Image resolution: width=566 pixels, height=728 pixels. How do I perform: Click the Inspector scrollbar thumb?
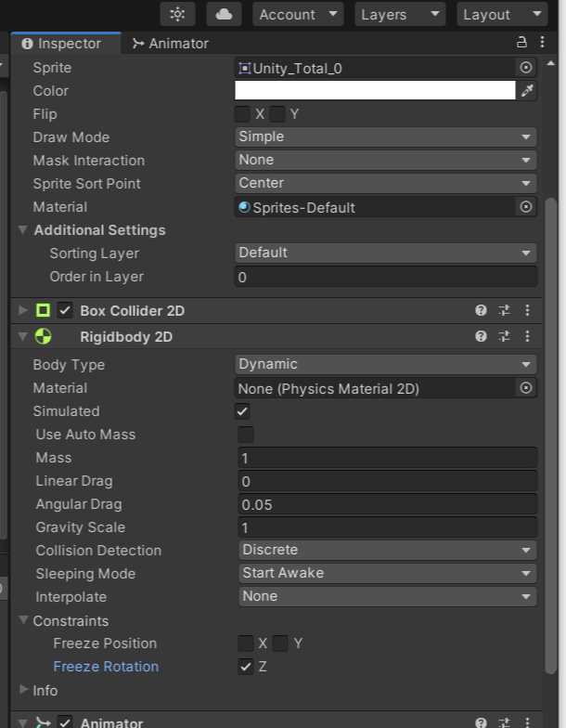click(551, 436)
